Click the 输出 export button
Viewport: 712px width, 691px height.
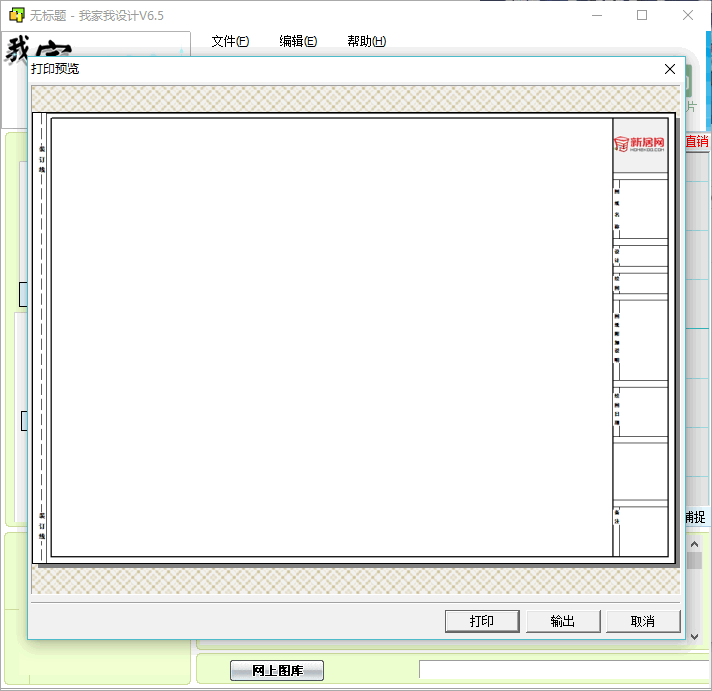pos(563,621)
